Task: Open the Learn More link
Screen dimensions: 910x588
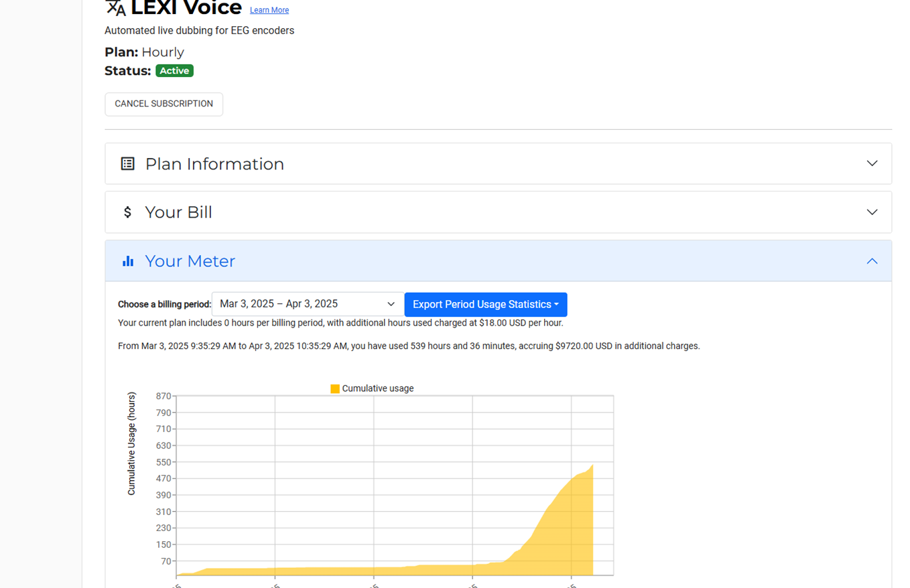Action: (269, 10)
